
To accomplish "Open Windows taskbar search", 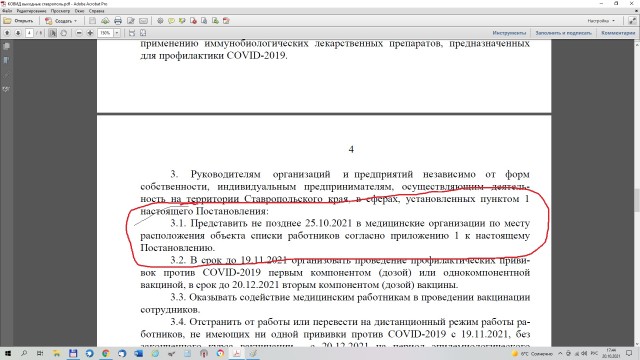I will tap(24, 353).
